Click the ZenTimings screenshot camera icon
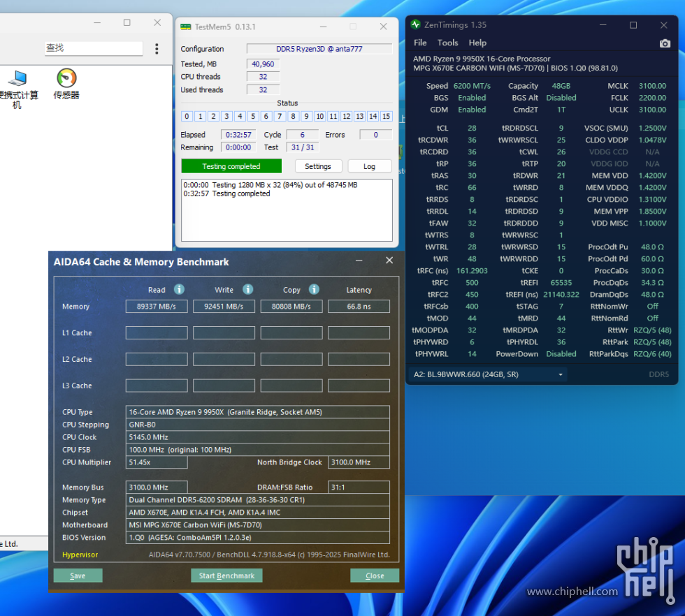685x616 pixels. click(665, 43)
